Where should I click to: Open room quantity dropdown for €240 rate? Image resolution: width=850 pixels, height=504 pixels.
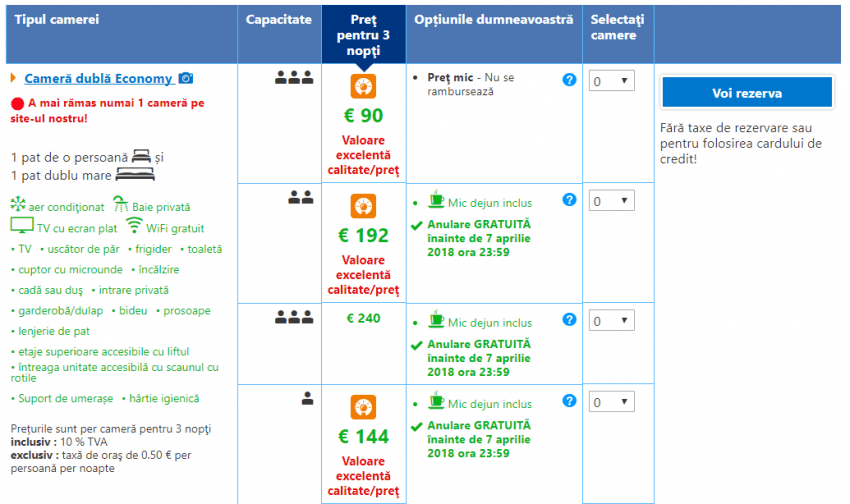(x=611, y=321)
